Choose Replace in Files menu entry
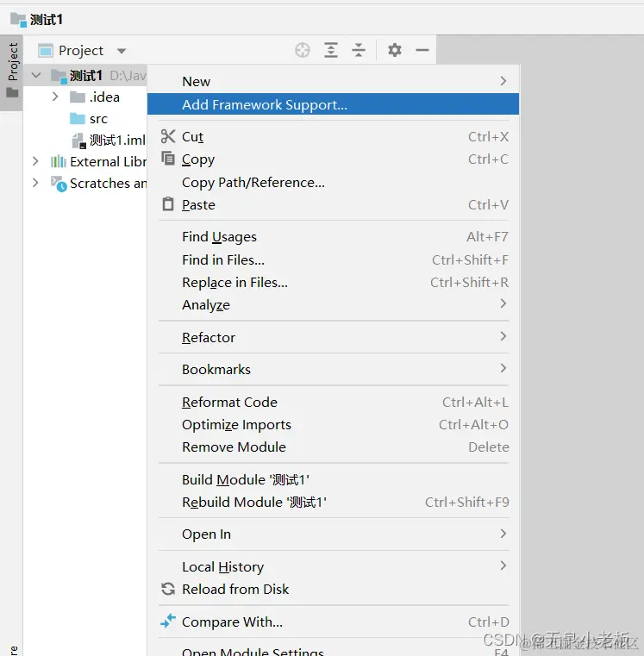The width and height of the screenshot is (644, 656). point(333,283)
